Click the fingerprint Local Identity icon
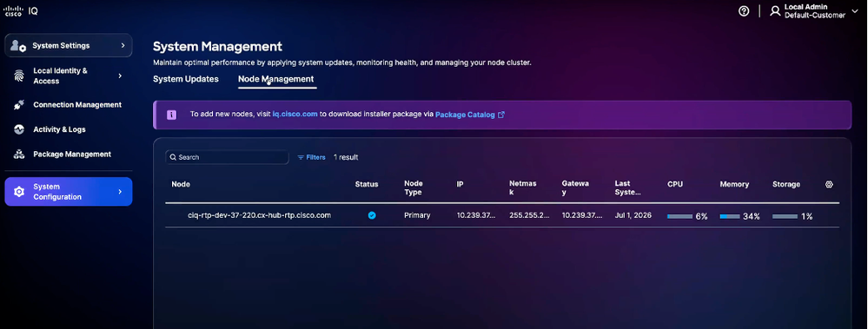868x329 pixels. 19,76
